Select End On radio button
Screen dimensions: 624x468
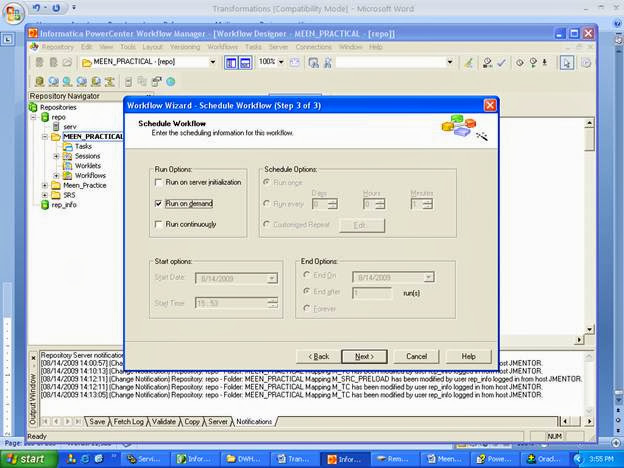coord(306,275)
